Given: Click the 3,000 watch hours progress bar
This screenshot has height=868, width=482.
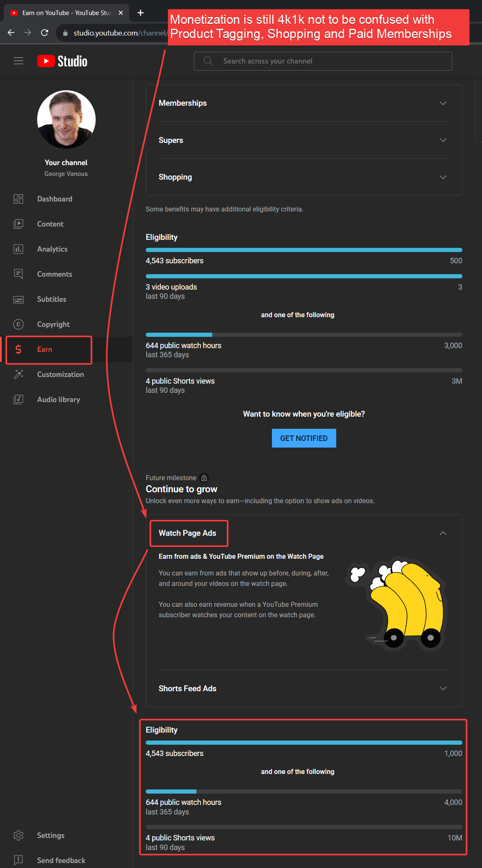Looking at the screenshot, I should [x=304, y=335].
